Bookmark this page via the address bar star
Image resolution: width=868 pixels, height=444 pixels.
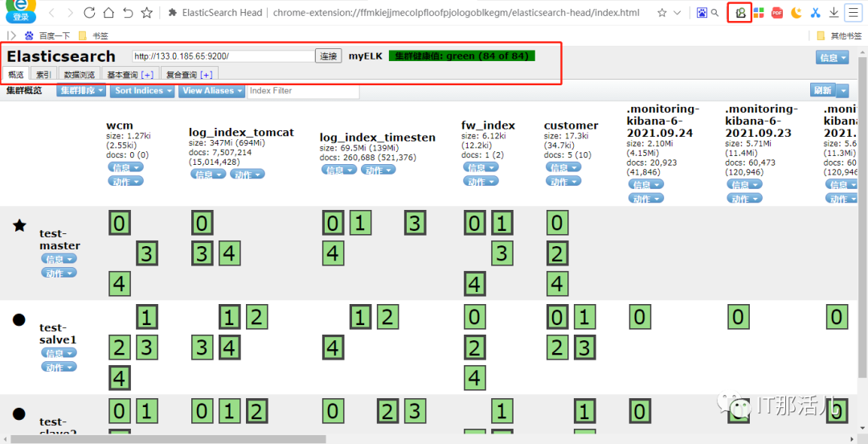661,13
